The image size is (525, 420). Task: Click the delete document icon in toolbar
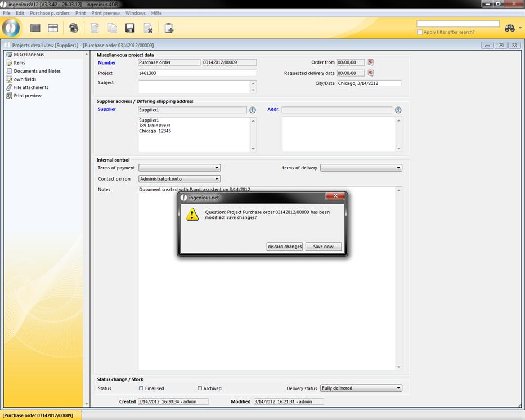click(x=148, y=28)
